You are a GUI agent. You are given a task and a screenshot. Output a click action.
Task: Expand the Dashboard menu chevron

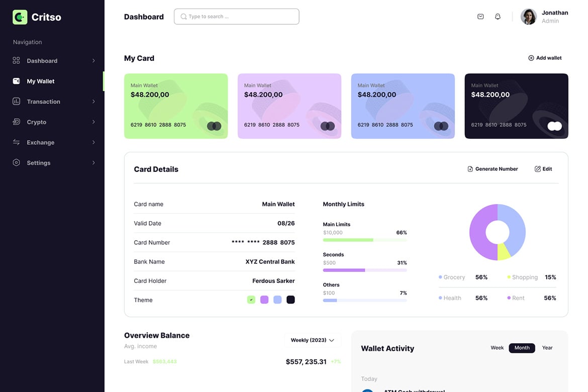pyautogui.click(x=93, y=61)
